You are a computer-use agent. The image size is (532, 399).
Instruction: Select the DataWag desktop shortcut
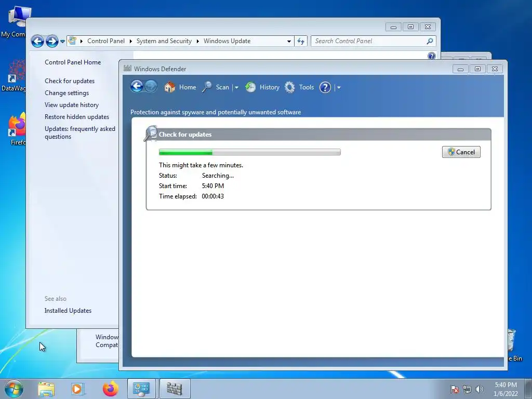pyautogui.click(x=14, y=75)
